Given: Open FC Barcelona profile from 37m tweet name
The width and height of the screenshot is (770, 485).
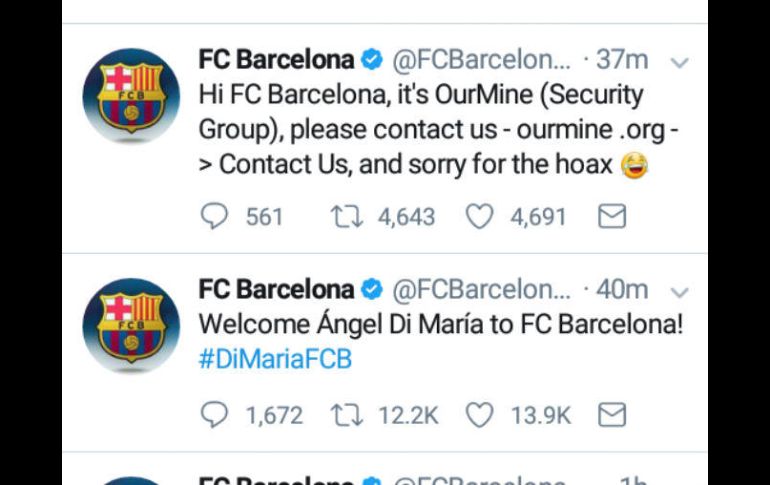Looking at the screenshot, I should click(276, 60).
